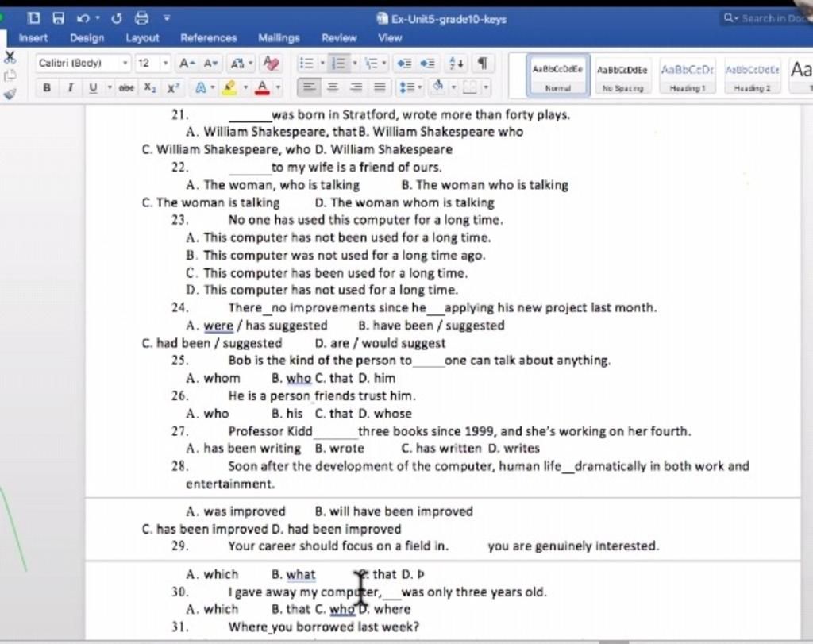This screenshot has width=813, height=644.
Task: Increase font size with the large A icon
Action: coord(187,64)
